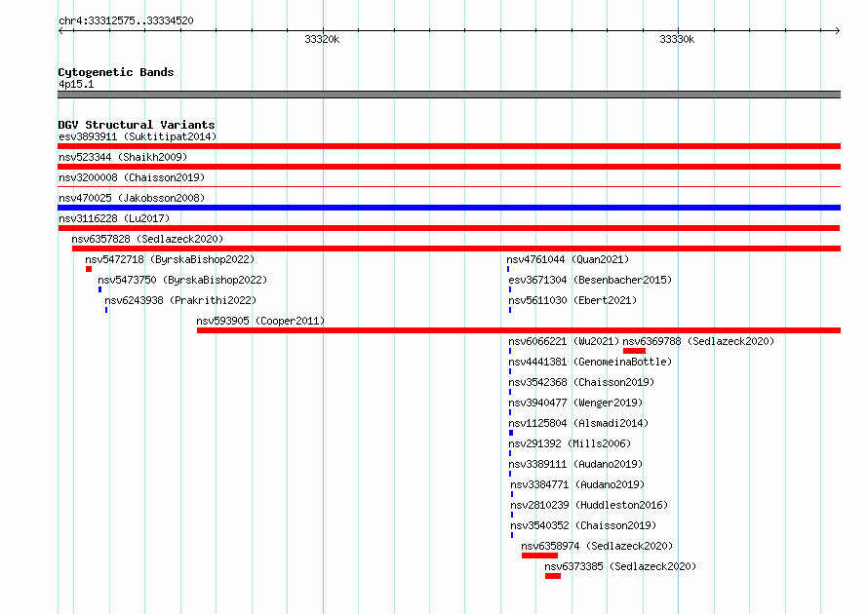
Task: Open the nsv6243938 (Prakrithi2022) label
Action: point(180,300)
